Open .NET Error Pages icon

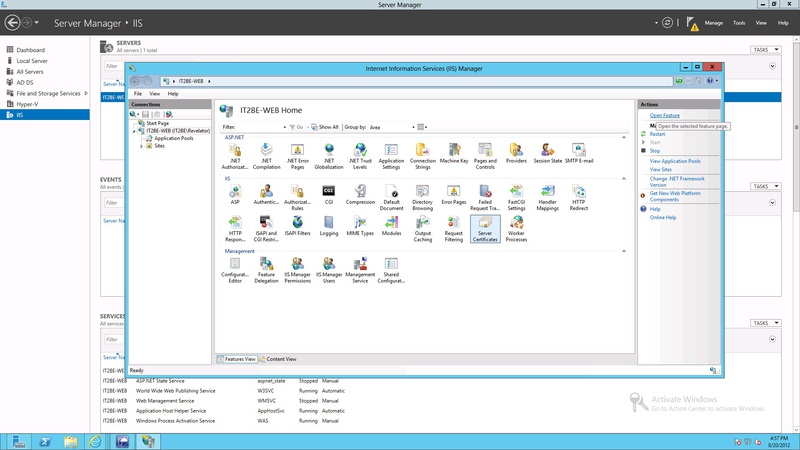click(297, 156)
